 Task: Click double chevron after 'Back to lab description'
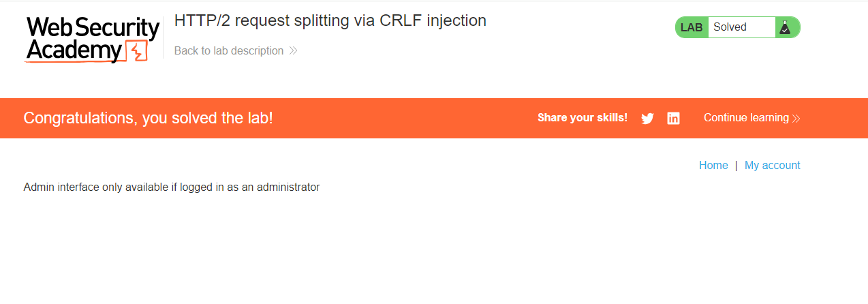pyautogui.click(x=293, y=50)
